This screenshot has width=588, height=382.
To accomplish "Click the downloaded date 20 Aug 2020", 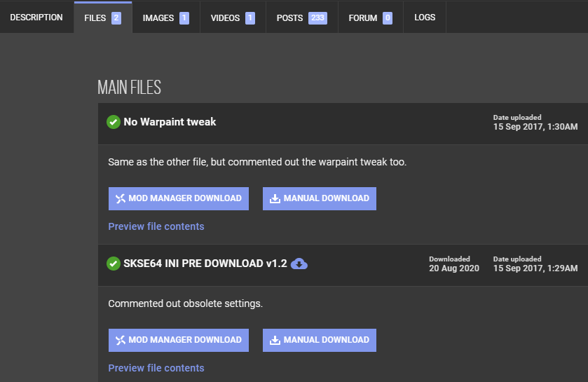I will (x=453, y=268).
